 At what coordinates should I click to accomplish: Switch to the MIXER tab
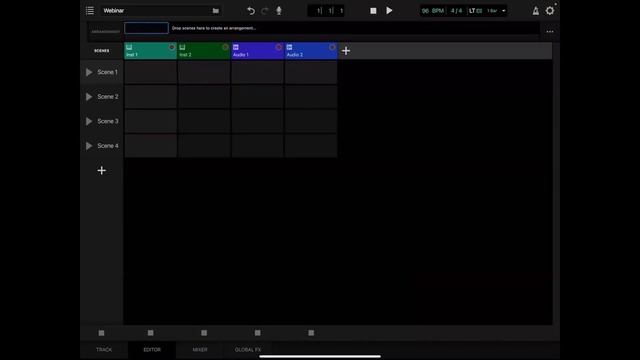(x=200, y=350)
